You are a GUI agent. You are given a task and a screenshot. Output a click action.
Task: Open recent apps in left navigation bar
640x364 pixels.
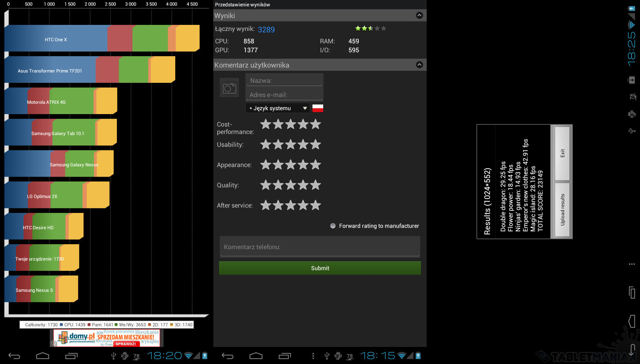pos(71,355)
